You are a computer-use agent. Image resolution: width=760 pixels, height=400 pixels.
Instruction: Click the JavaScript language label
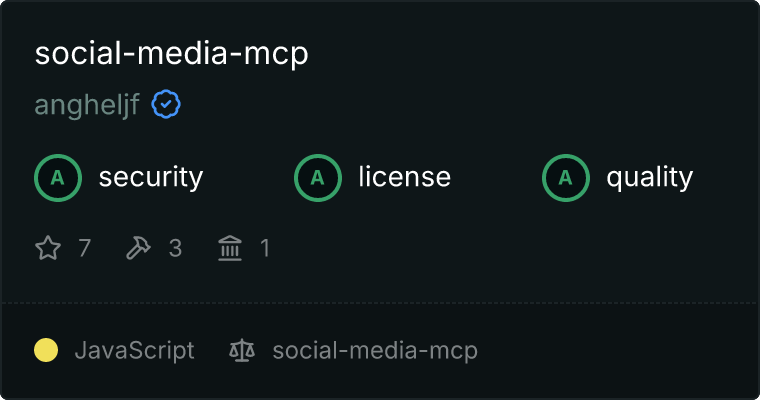(x=135, y=351)
